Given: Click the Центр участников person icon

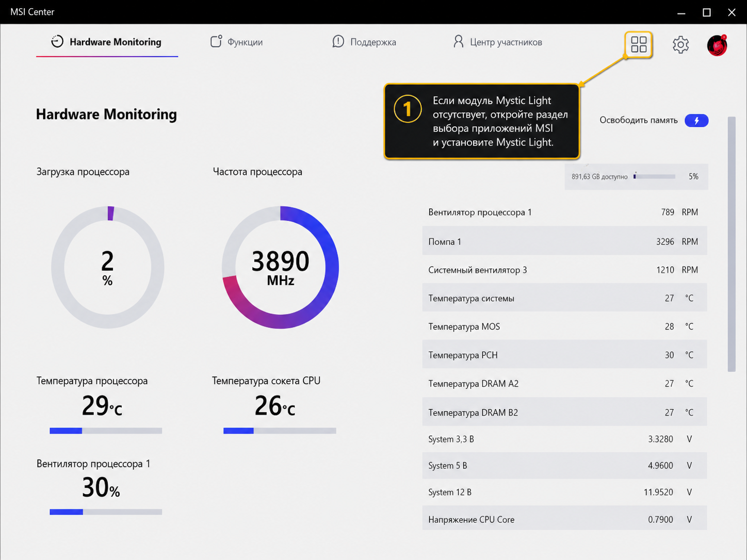Looking at the screenshot, I should (458, 42).
